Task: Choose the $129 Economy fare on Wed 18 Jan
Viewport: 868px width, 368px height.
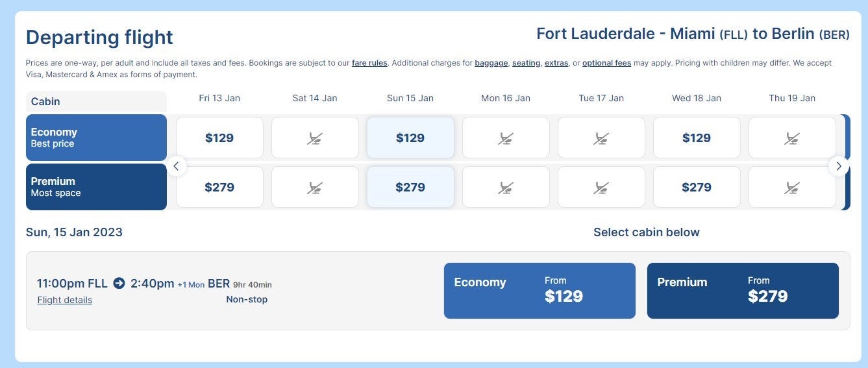Action: 697,138
